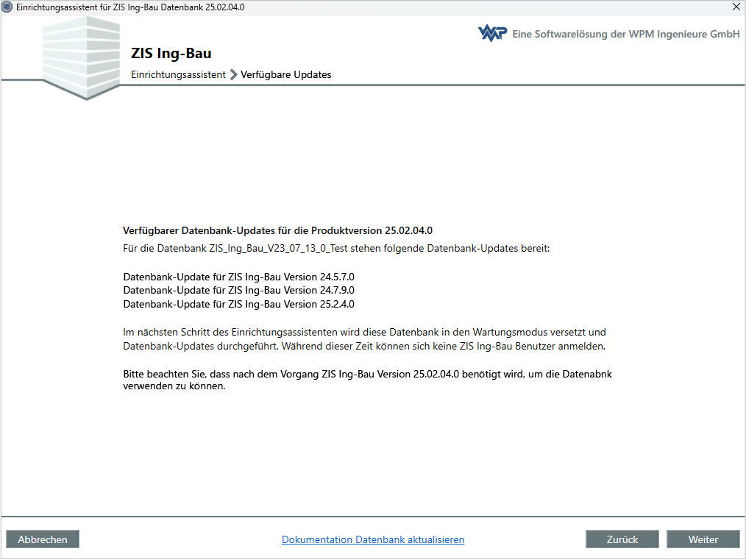Screen dimensions: 746x560
Task: Click the Wartungsmodus notice paragraph
Action: pyautogui.click(x=364, y=339)
